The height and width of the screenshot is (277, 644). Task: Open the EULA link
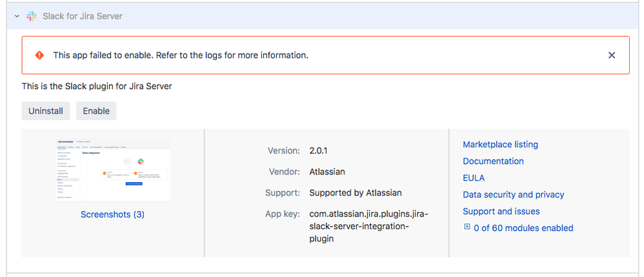tap(474, 178)
